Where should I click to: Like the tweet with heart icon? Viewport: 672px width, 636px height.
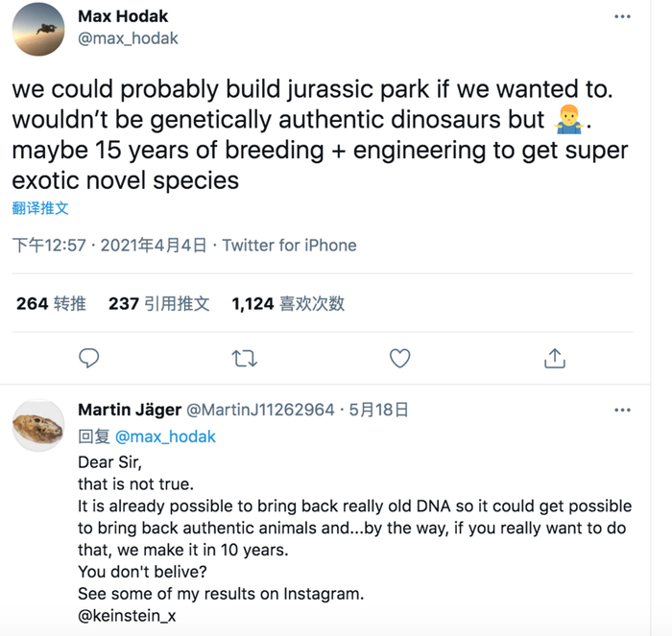(x=400, y=359)
